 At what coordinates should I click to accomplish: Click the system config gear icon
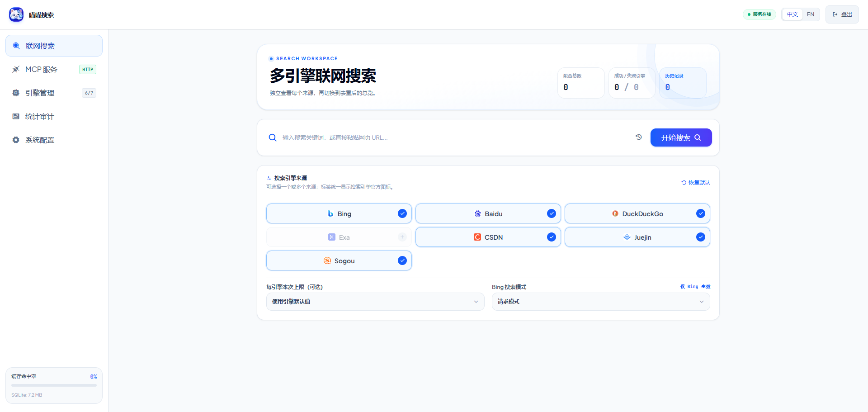click(x=16, y=140)
